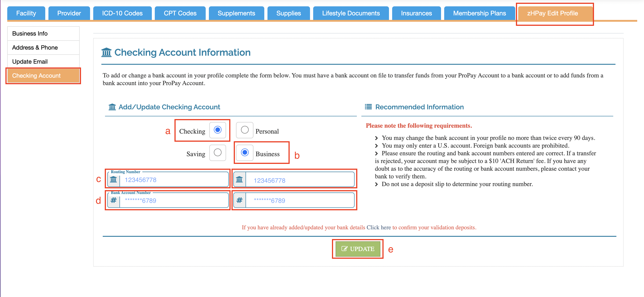This screenshot has height=297, width=644.
Task: Click 'no more than twice every 90 days' note
Action: tap(488, 138)
